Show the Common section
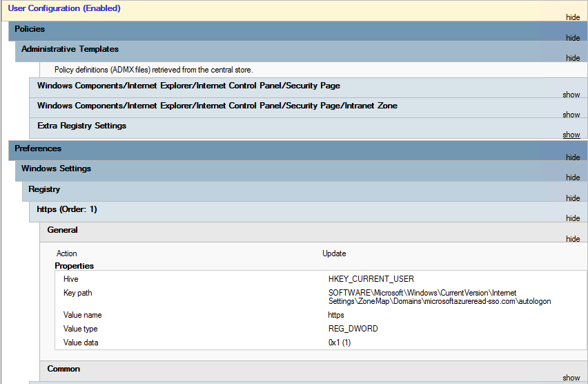588x384 pixels. (571, 378)
